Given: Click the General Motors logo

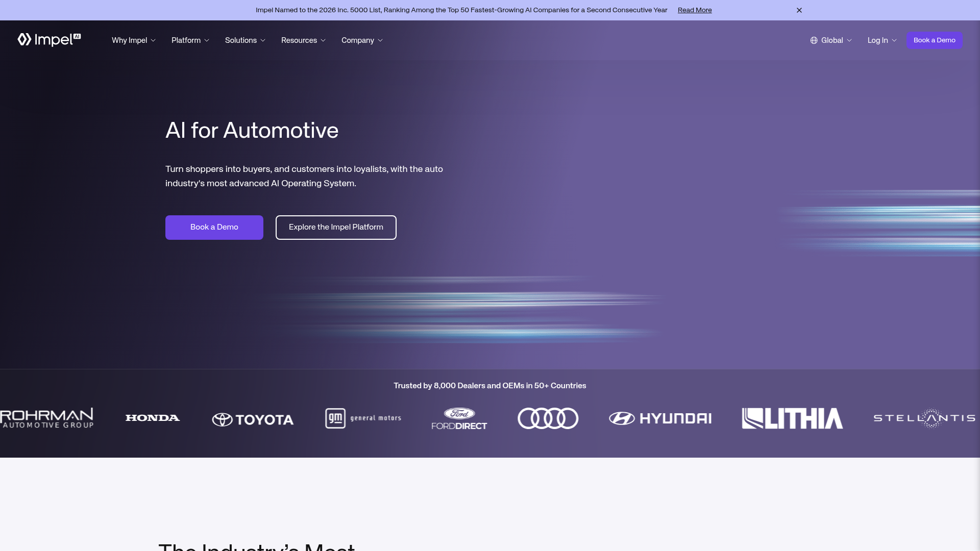Looking at the screenshot, I should click(363, 418).
